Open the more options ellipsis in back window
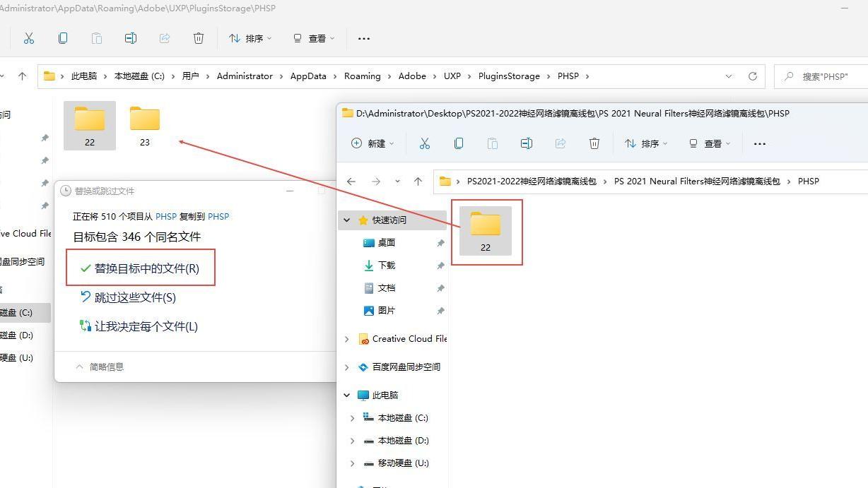This screenshot has width=868, height=488. point(364,38)
